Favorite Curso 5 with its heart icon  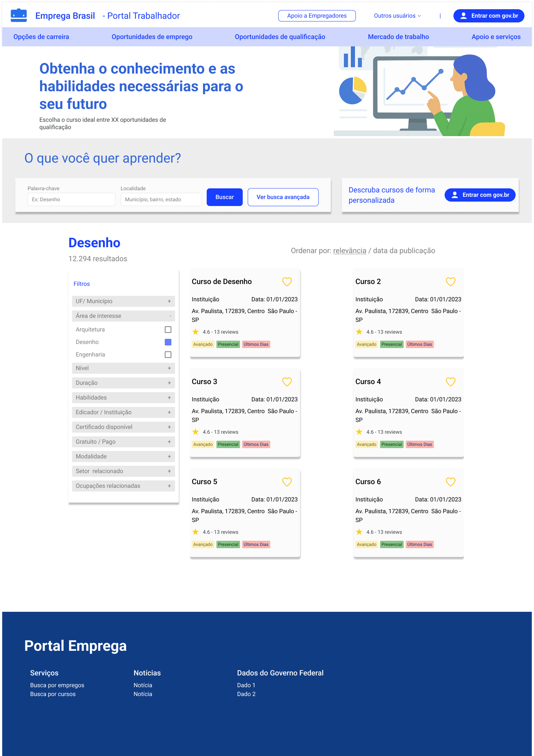(x=287, y=482)
